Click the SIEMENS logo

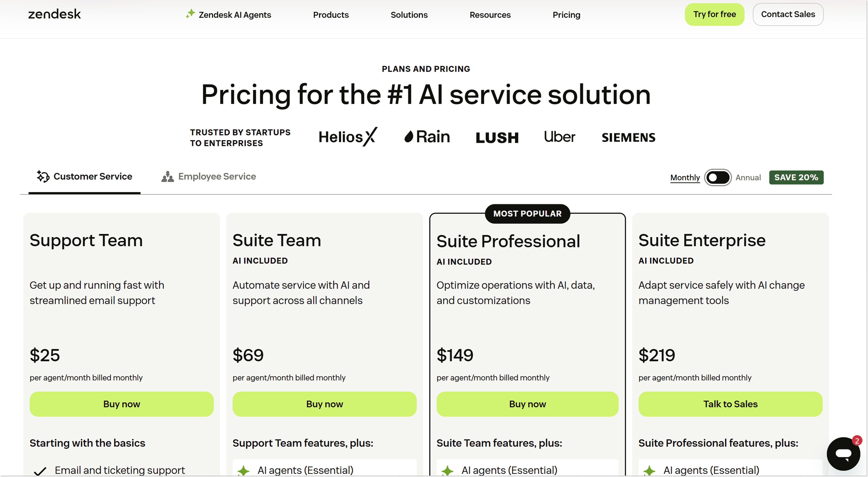tap(628, 137)
